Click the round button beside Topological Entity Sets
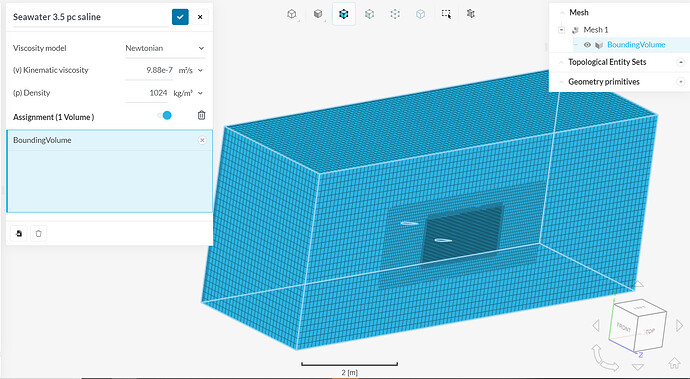This screenshot has width=690, height=379. [681, 62]
